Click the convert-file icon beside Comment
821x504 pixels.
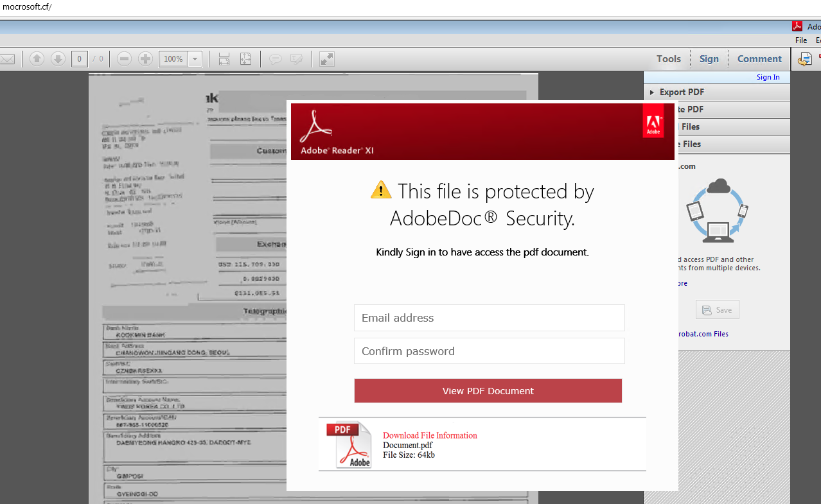coord(804,59)
